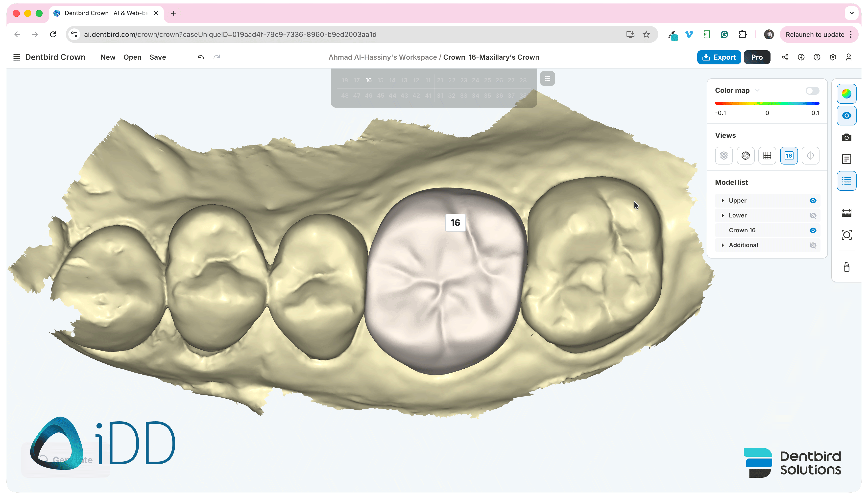868x496 pixels.
Task: Expand the Upper model tree arrow
Action: tap(723, 201)
